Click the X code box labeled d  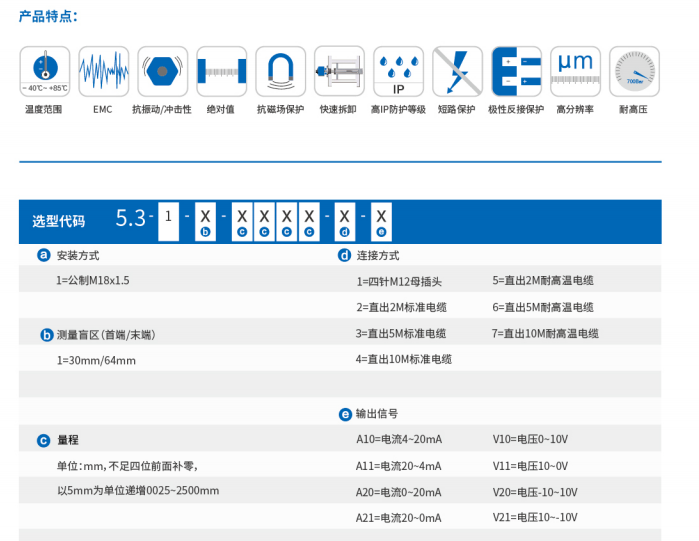[x=344, y=217]
